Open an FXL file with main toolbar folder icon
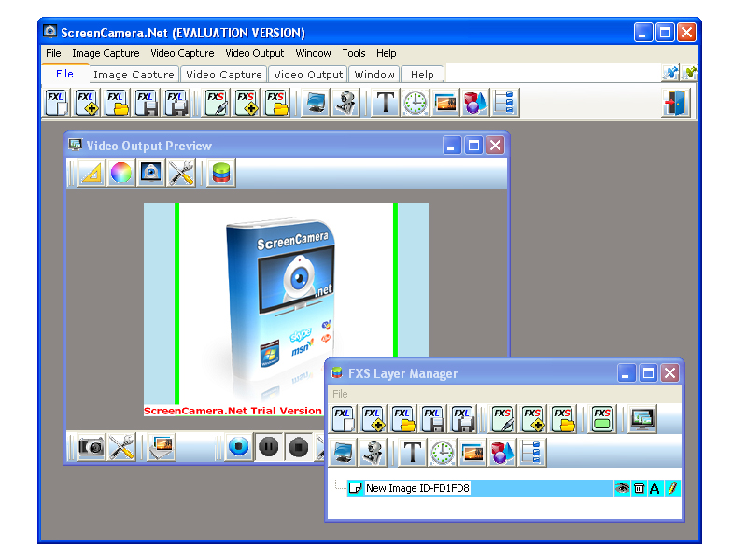The image size is (747, 560). [x=117, y=103]
